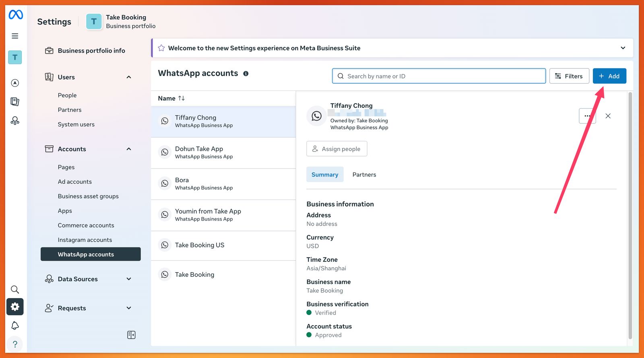Focus the Search by name or ID field
Viewport: 644px width, 358px height.
[439, 76]
